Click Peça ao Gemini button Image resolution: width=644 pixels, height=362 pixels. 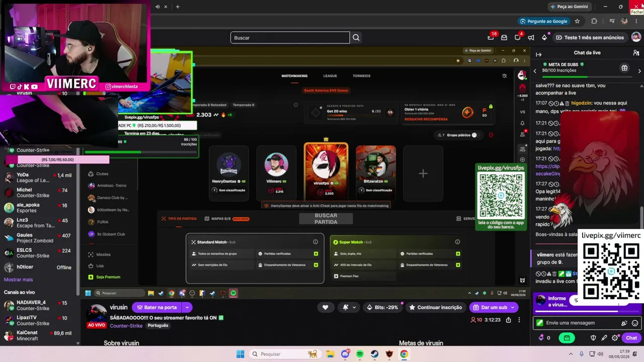pyautogui.click(x=569, y=7)
